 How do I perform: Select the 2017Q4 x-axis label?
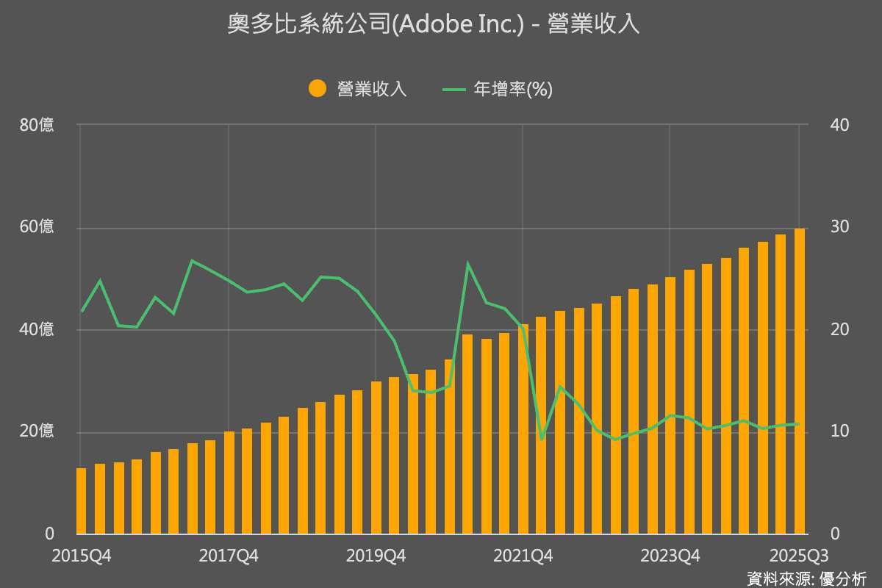229,555
